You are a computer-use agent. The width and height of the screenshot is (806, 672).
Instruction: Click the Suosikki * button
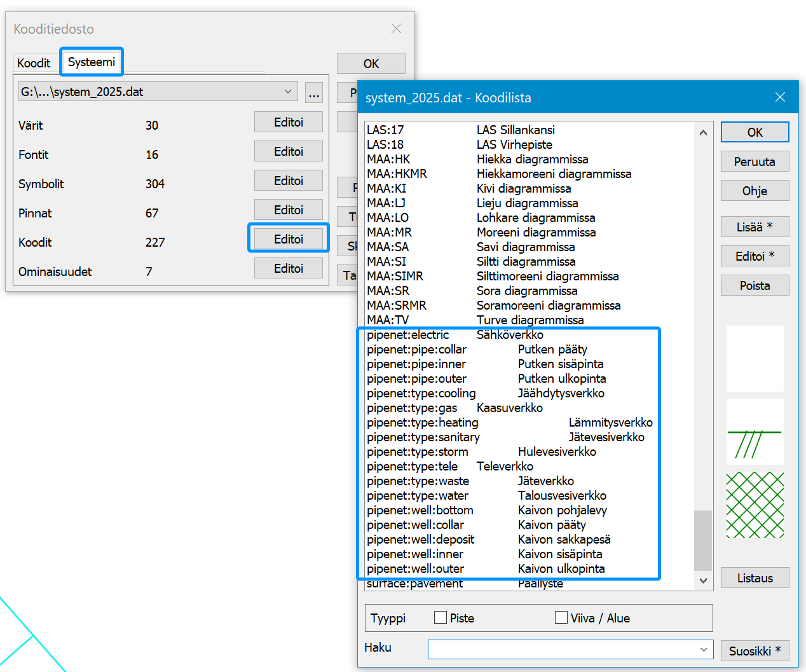coord(755,650)
